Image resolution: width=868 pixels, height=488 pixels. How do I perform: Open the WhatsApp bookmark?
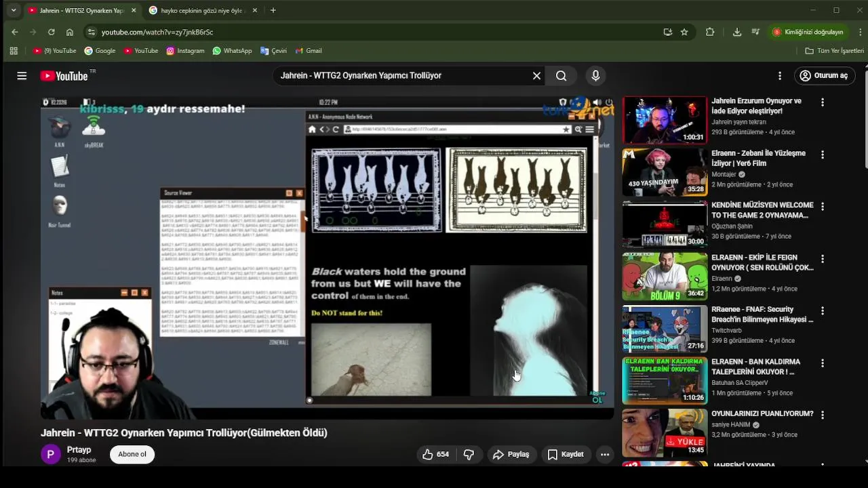(232, 51)
